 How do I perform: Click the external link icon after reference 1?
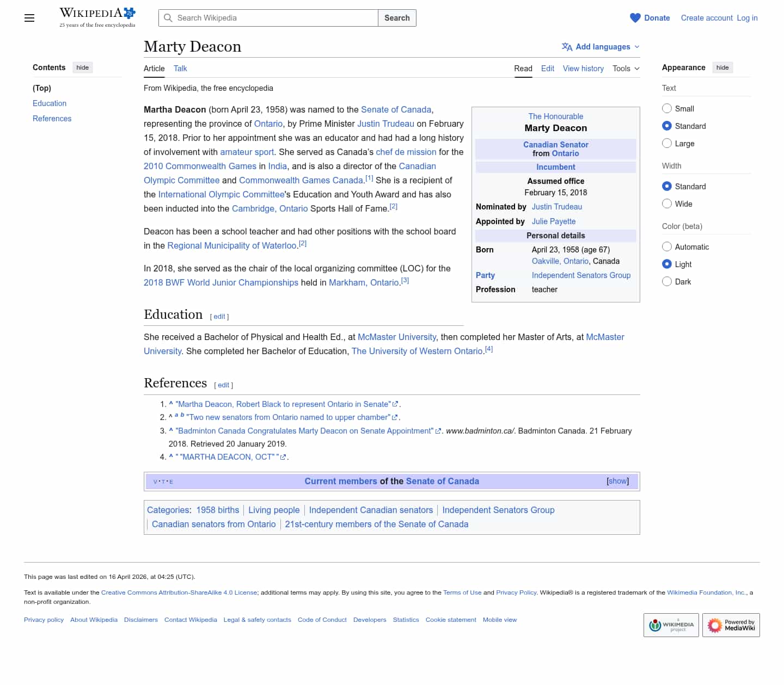(x=395, y=404)
